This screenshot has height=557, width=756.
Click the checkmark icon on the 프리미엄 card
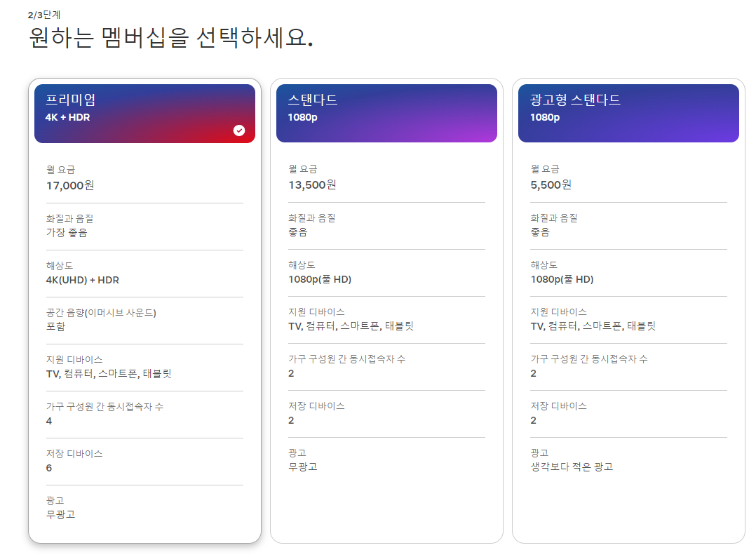coord(240,129)
